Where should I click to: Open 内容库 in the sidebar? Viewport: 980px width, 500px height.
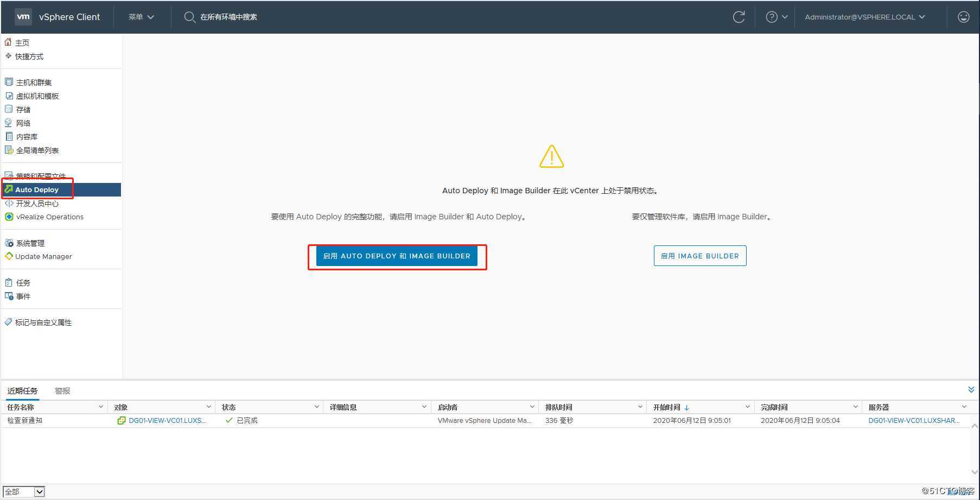tap(27, 137)
